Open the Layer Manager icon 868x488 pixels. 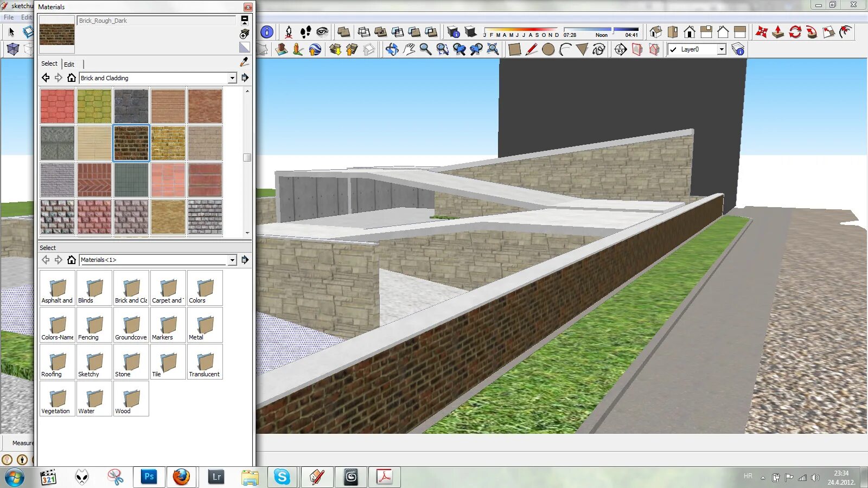[x=738, y=50]
